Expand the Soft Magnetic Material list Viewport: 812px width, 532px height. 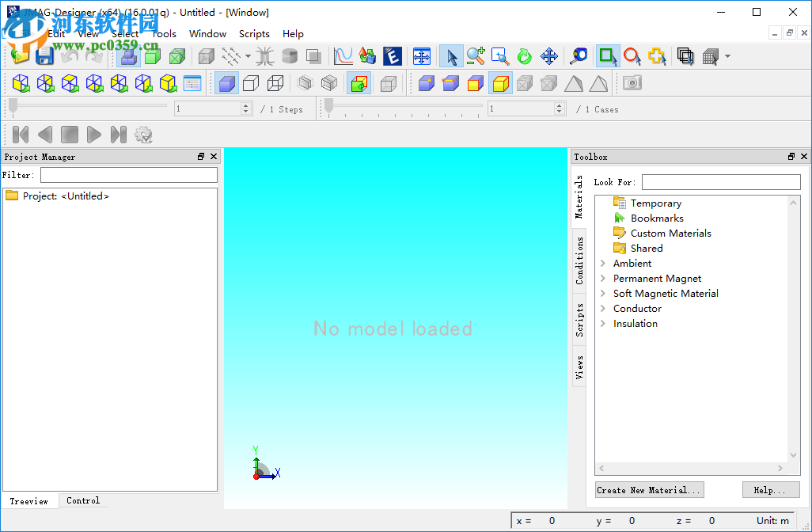pyautogui.click(x=602, y=293)
